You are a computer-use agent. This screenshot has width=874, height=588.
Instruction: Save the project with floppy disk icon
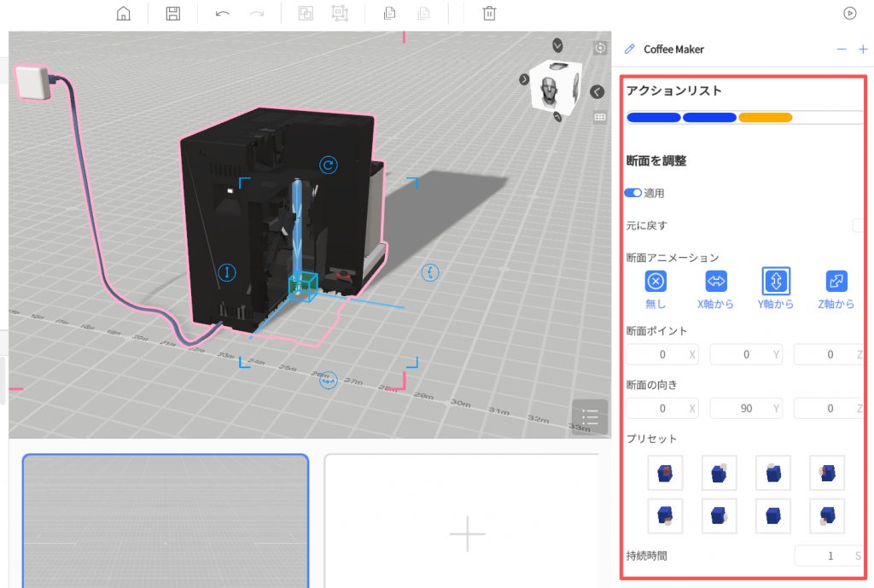click(x=173, y=14)
